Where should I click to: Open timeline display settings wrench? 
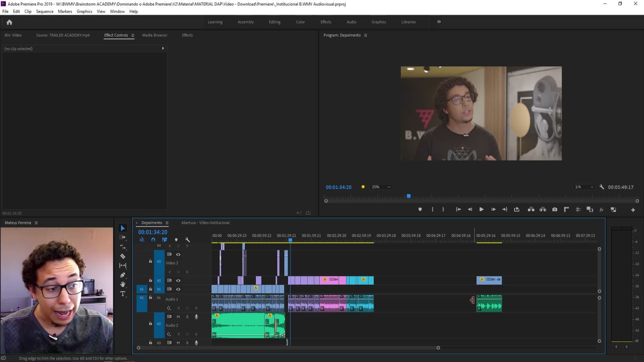click(x=187, y=240)
